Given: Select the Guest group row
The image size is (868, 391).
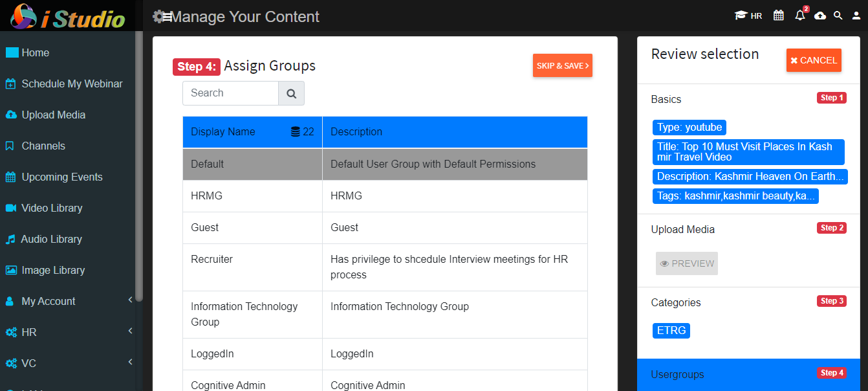Looking at the screenshot, I should [385, 228].
